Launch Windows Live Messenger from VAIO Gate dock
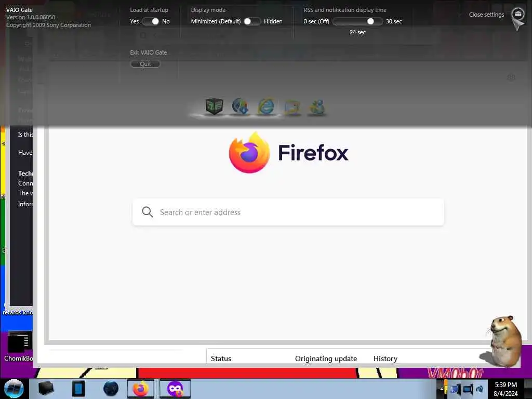Image resolution: width=532 pixels, height=399 pixels. [x=317, y=107]
